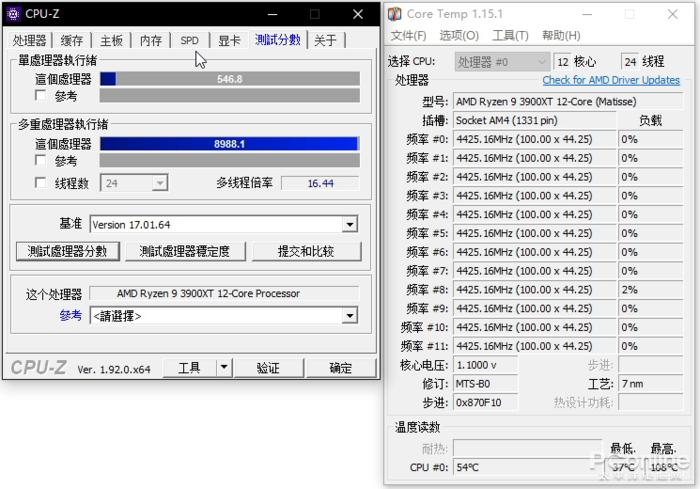Click Check for AMD Driver Updates link

click(611, 80)
